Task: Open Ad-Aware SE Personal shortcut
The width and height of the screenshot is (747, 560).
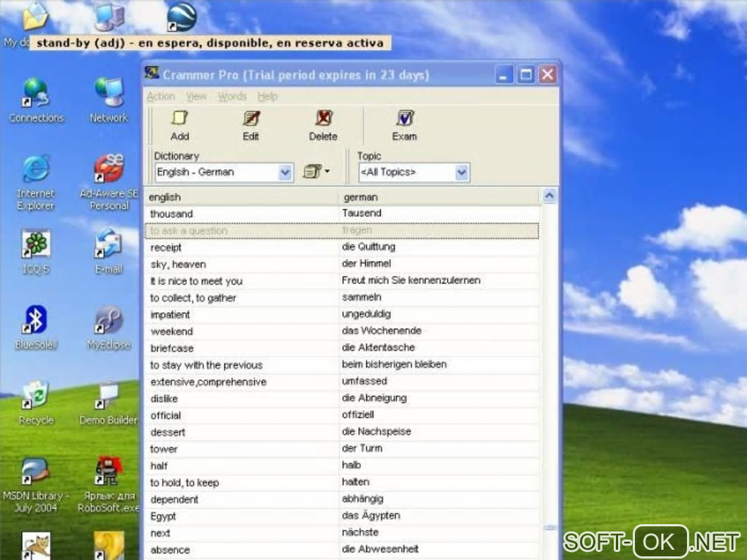Action: tap(109, 182)
